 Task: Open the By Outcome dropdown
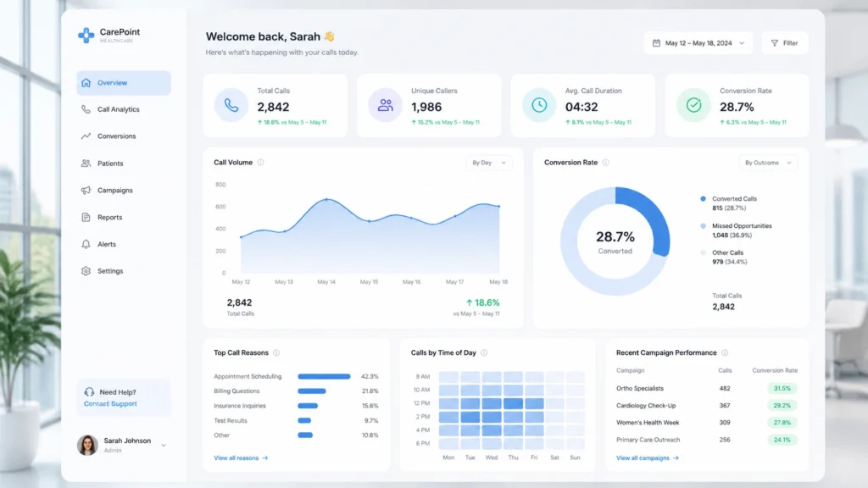click(x=768, y=163)
